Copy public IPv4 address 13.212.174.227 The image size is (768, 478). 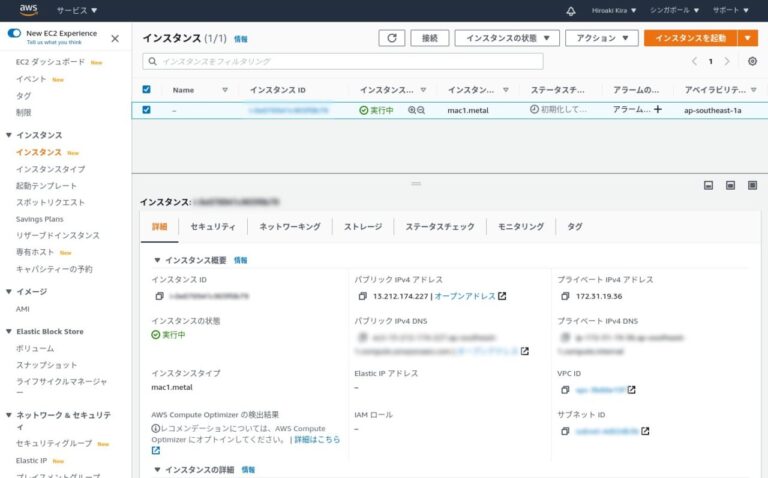pyautogui.click(x=362, y=296)
